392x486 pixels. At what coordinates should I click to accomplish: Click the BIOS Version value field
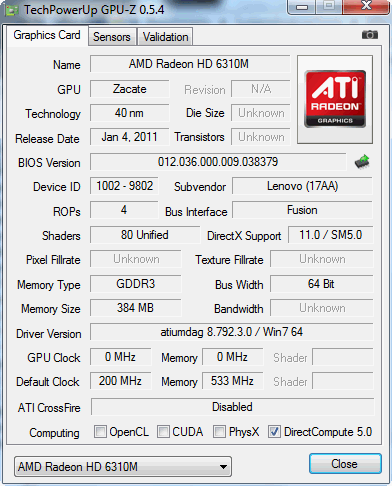218,162
